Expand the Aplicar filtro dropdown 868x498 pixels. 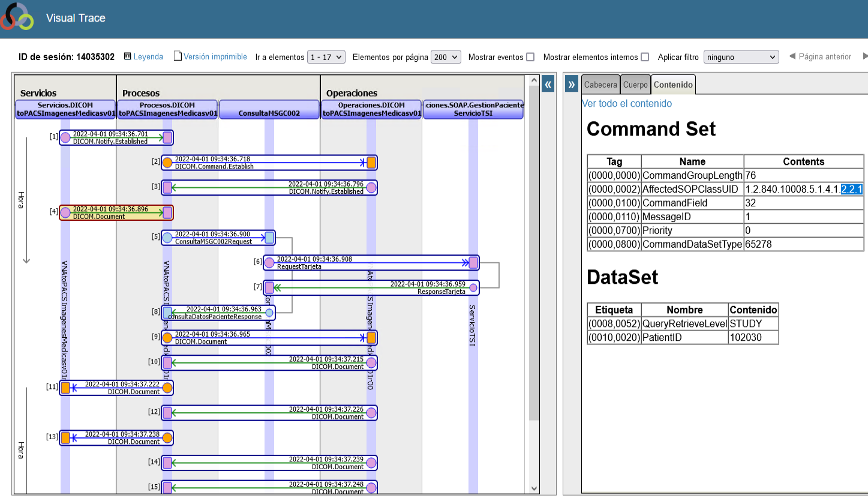click(x=741, y=57)
